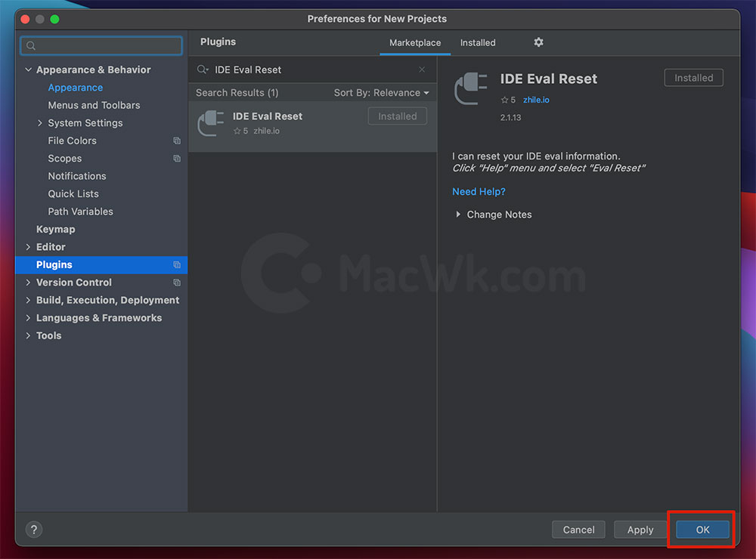The image size is (756, 559).
Task: Click the help question mark button
Action: click(34, 530)
